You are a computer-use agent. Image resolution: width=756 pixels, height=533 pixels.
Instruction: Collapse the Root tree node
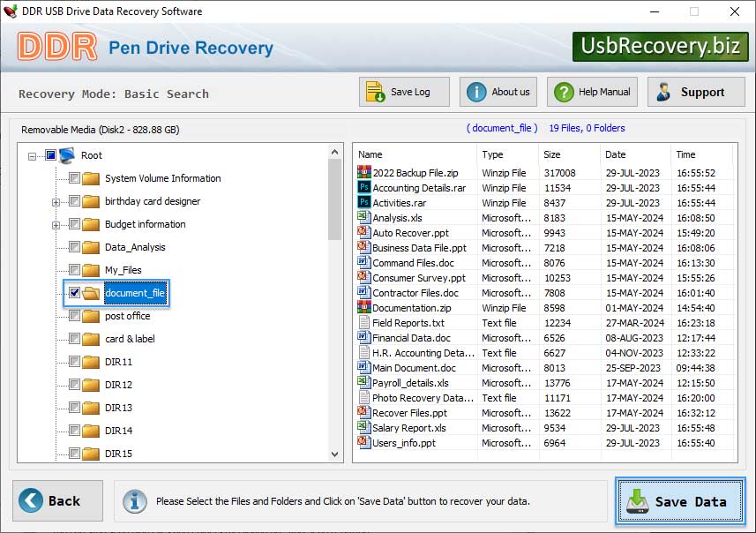(x=32, y=156)
